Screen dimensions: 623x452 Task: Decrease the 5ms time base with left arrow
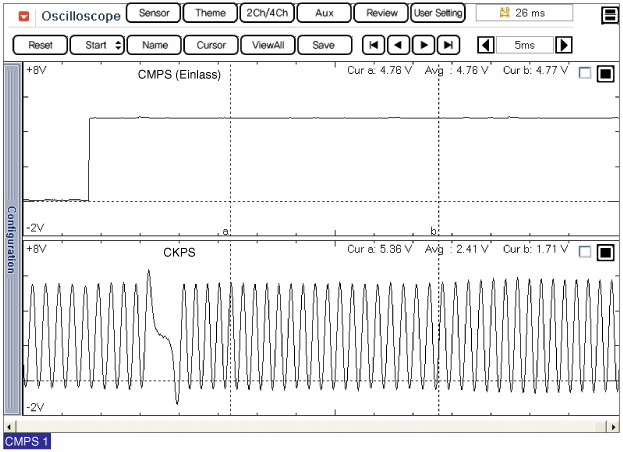[485, 45]
